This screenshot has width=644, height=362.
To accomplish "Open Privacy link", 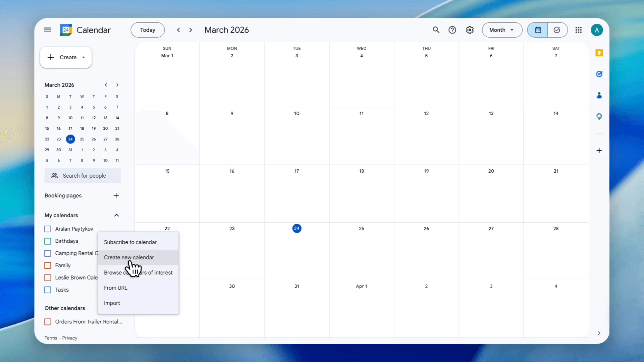I will (70, 338).
